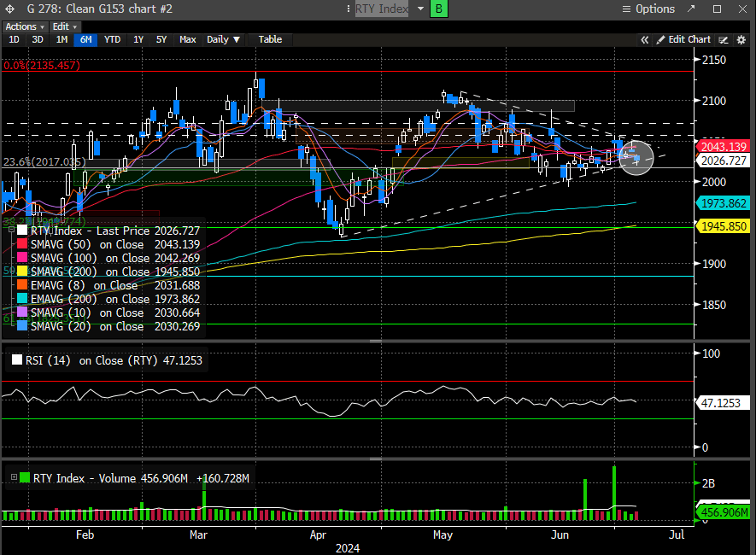Click the white RTY Index Last Price swatch
The width and height of the screenshot is (756, 555).
(22, 231)
